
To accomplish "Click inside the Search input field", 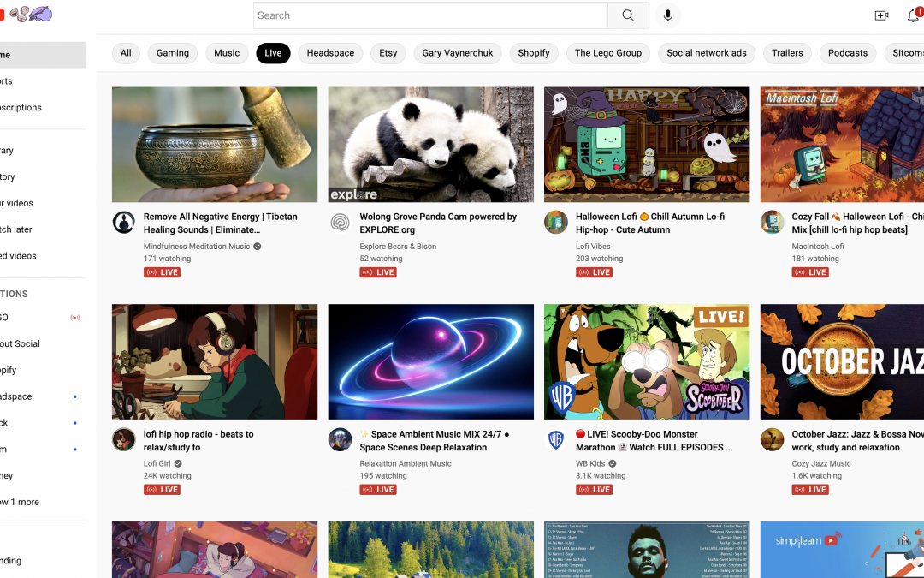I will tap(430, 15).
